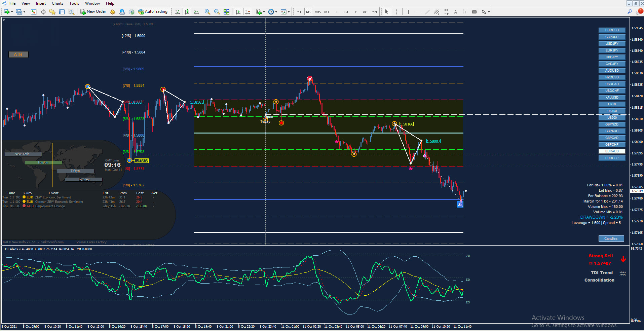Switch to M15 timeframe
This screenshot has height=331, width=644.
pyautogui.click(x=318, y=12)
